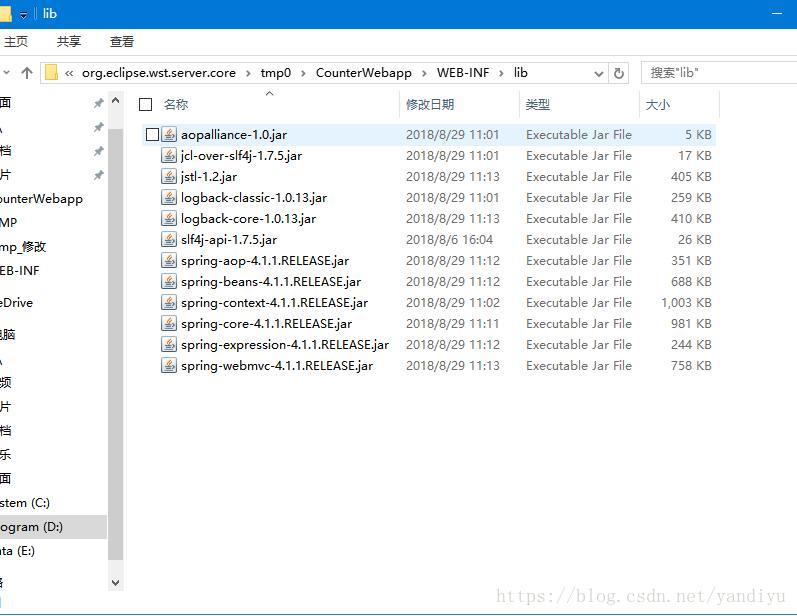Select the OneDrive entry in sidebar

pos(17,303)
